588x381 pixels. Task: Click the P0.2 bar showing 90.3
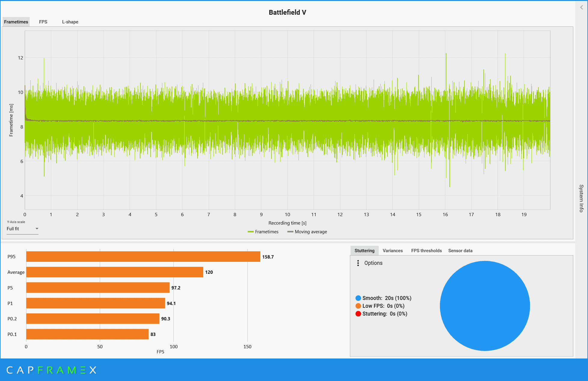[93, 319]
